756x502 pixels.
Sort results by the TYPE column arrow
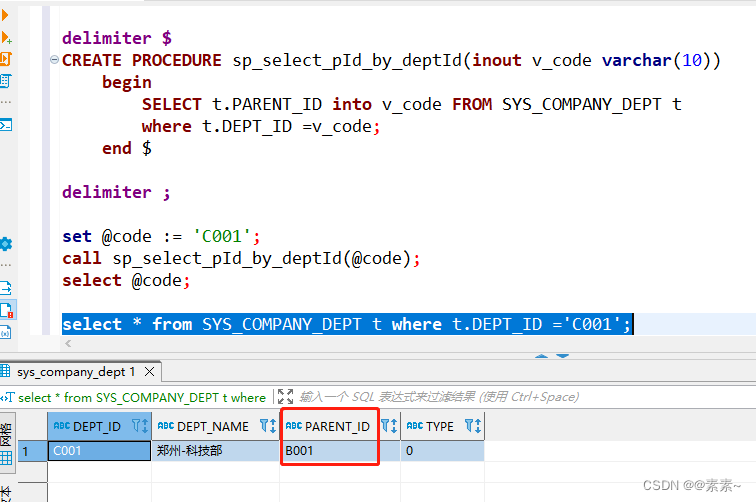[x=478, y=426]
